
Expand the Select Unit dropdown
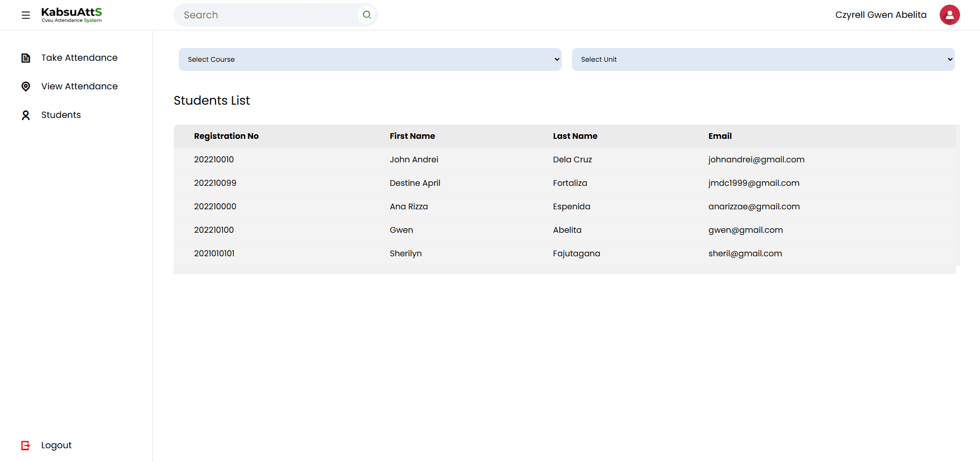click(x=763, y=60)
